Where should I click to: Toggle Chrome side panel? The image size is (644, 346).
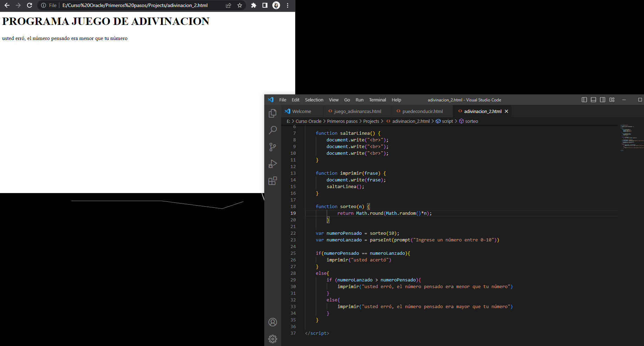click(265, 5)
